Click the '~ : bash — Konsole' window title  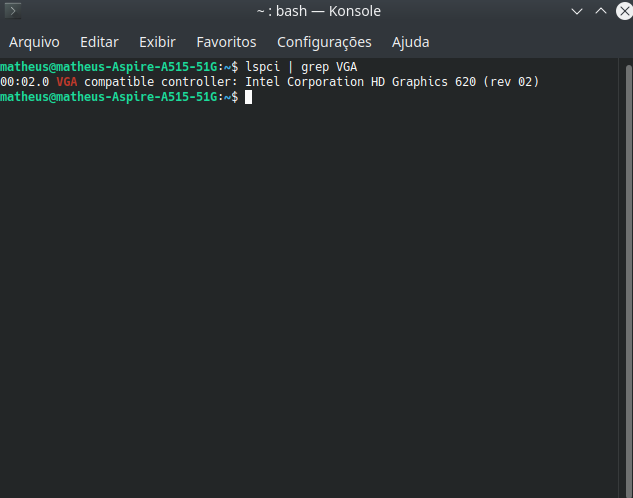point(319,11)
